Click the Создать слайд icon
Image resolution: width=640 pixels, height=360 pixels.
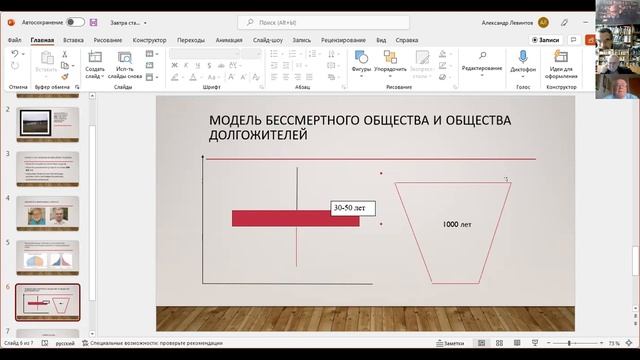(95, 57)
